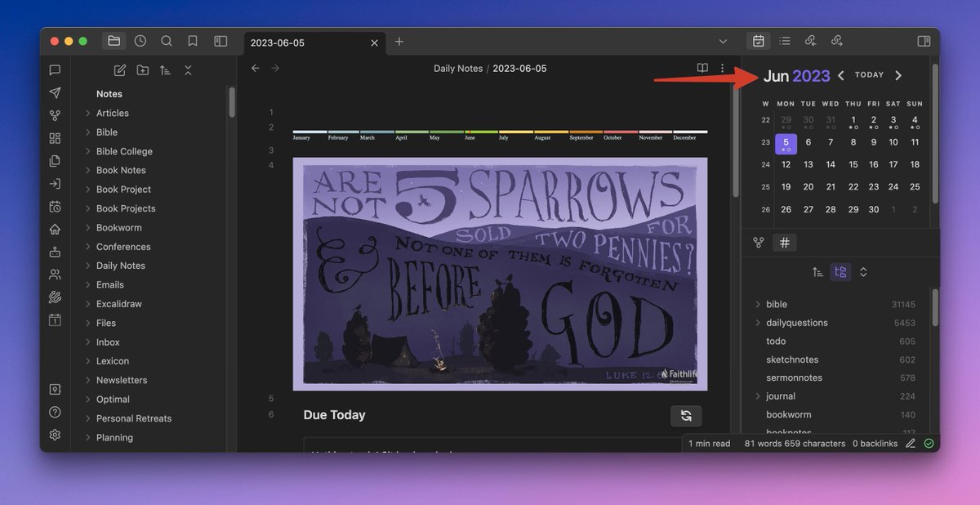Refresh the Due Today task list
This screenshot has height=505, width=980.
686,416
